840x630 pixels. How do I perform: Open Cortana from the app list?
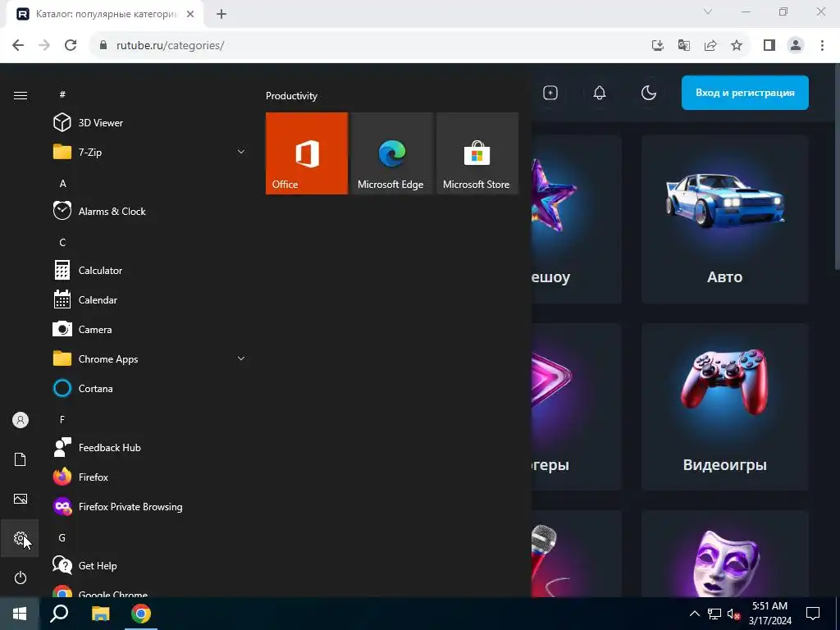click(150, 388)
